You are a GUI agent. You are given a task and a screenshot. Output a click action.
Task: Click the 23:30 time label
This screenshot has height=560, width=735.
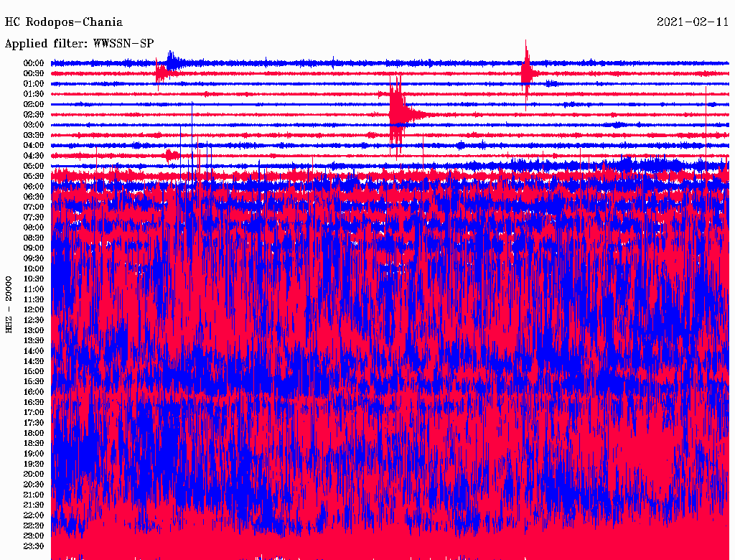tap(34, 546)
